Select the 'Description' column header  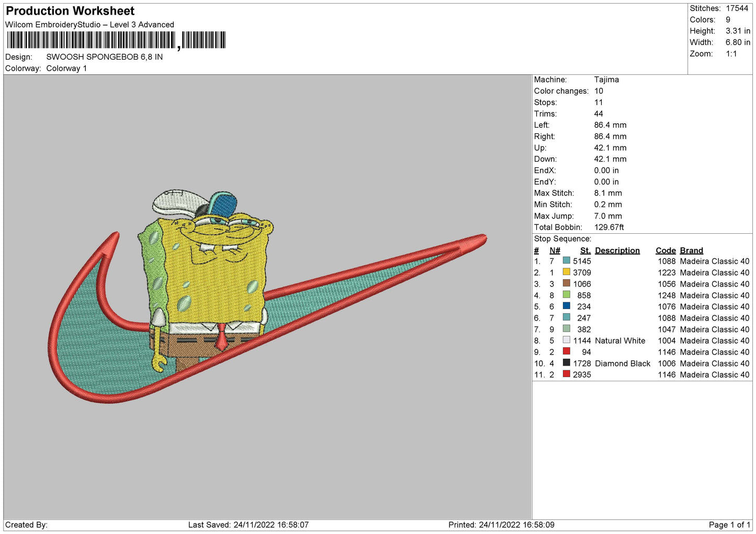tap(617, 251)
